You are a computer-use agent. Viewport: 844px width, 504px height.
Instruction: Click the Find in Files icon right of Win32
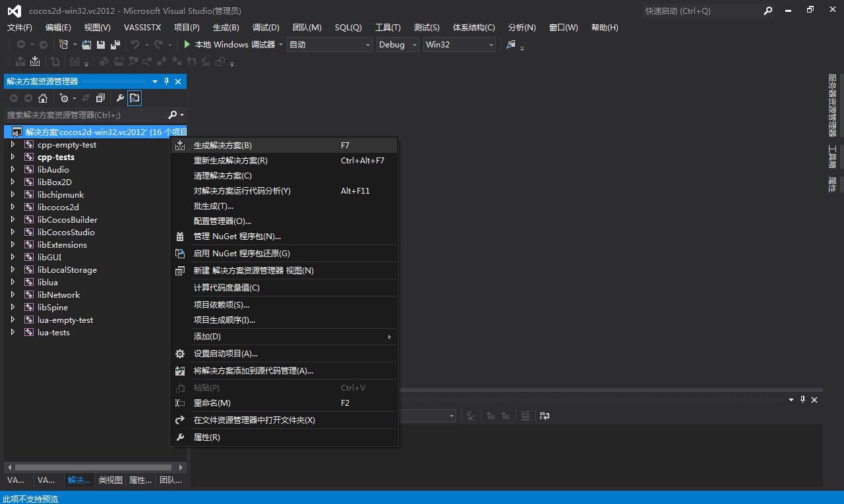point(511,45)
